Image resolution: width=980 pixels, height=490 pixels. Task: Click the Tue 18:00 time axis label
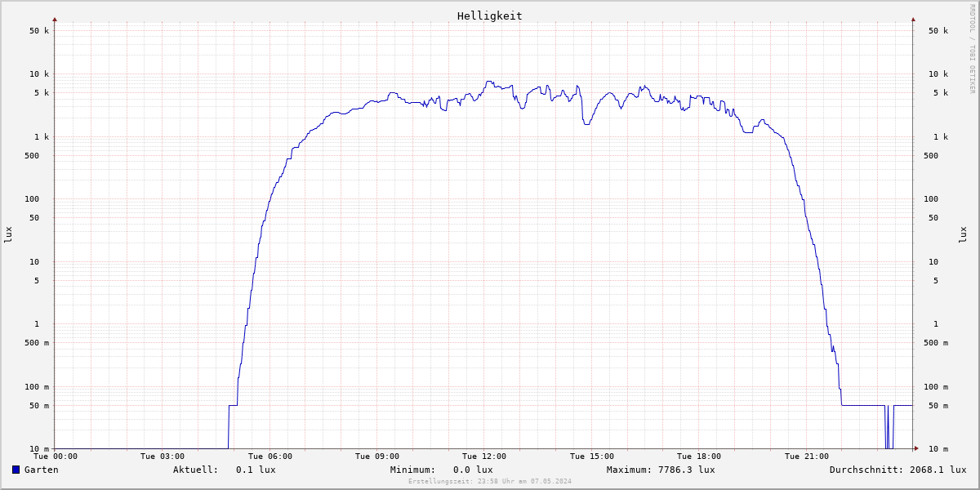click(699, 457)
